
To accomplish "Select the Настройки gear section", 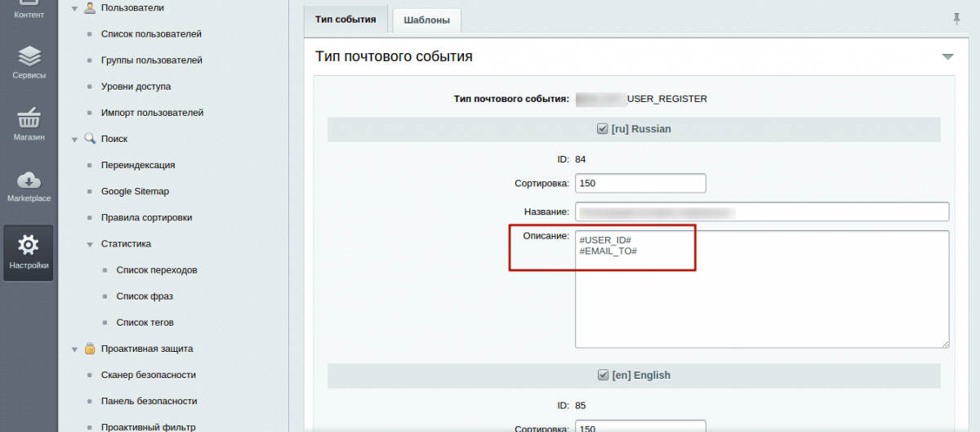I will pyautogui.click(x=29, y=252).
